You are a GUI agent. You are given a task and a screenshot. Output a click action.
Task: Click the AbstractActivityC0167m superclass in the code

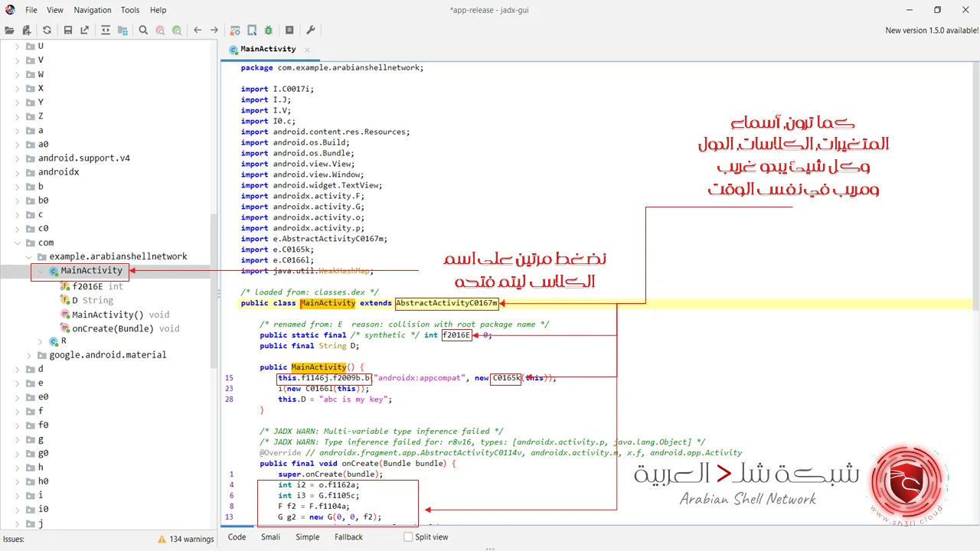coord(446,303)
